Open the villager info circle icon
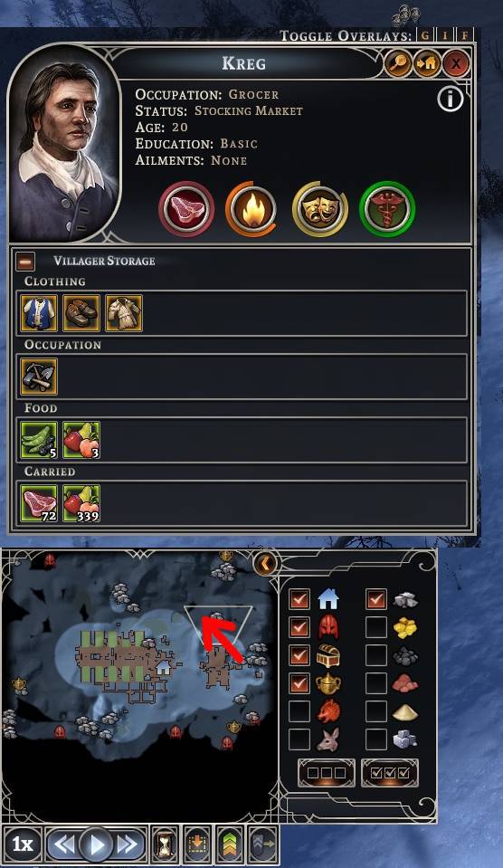This screenshot has width=503, height=868. (450, 99)
